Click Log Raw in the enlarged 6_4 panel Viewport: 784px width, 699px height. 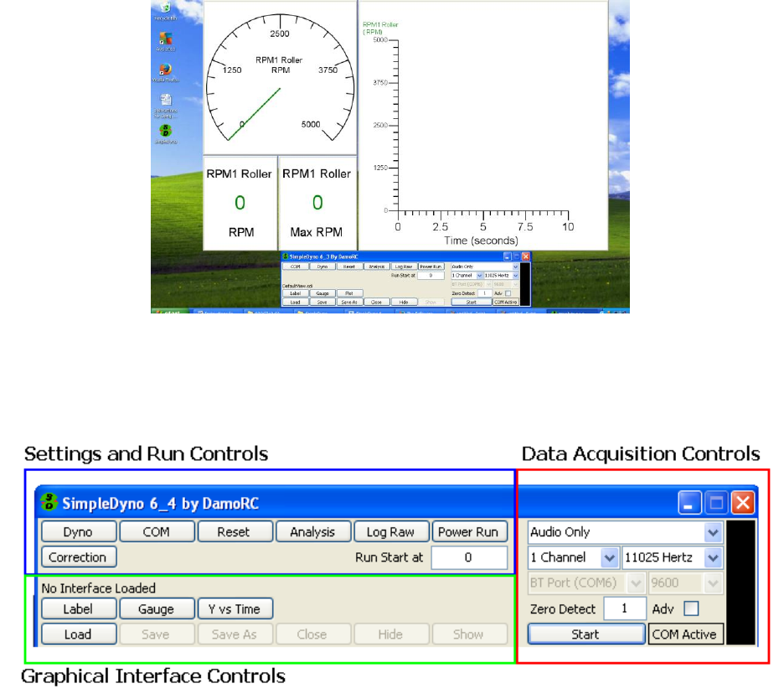(x=391, y=532)
